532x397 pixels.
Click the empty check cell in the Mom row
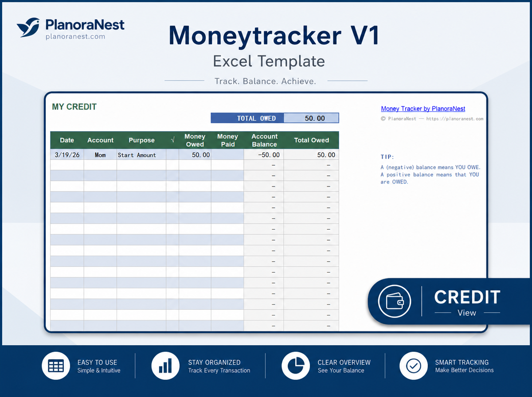coord(172,155)
